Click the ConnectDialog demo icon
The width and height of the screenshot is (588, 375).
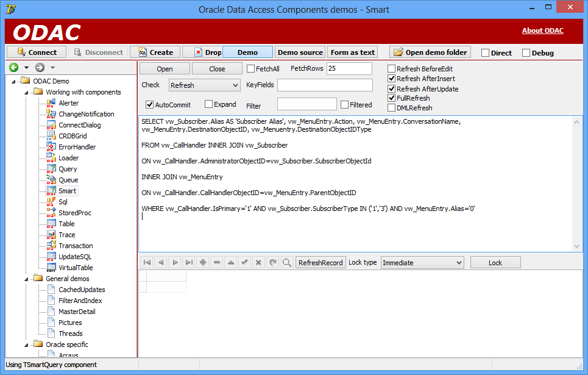click(x=51, y=124)
